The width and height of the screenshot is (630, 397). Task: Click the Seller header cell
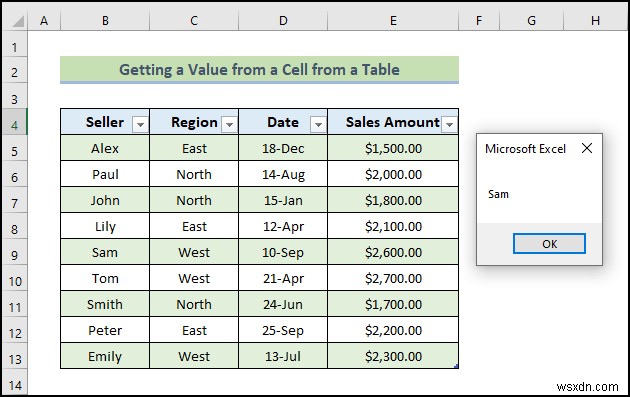(105, 122)
